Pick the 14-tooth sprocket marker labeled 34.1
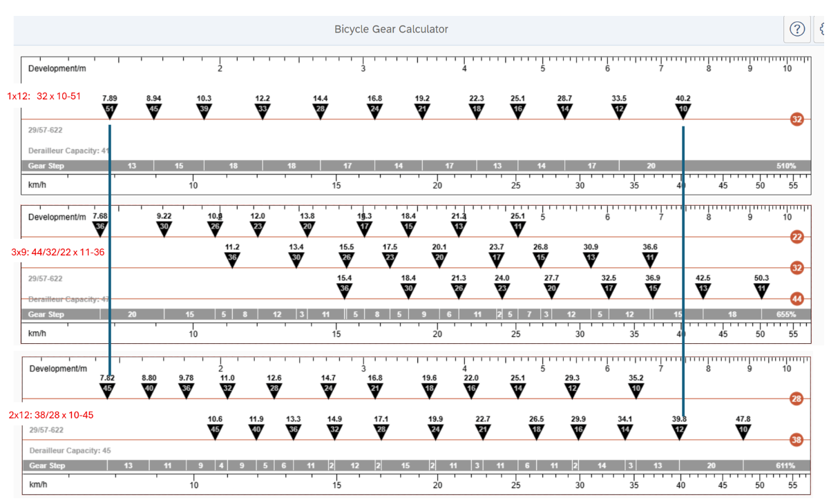The width and height of the screenshot is (829, 504). pyautogui.click(x=625, y=431)
